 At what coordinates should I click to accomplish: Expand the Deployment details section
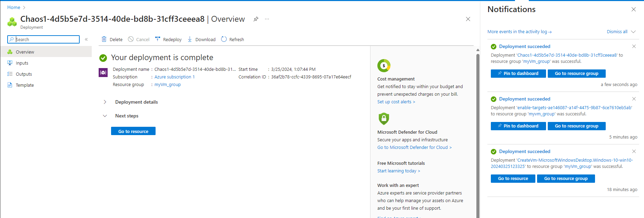point(105,102)
